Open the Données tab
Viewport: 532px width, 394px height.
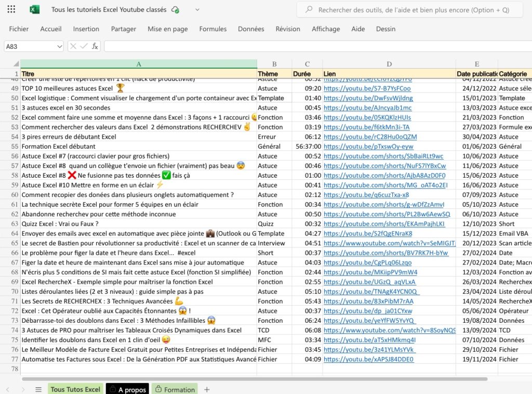point(251,29)
